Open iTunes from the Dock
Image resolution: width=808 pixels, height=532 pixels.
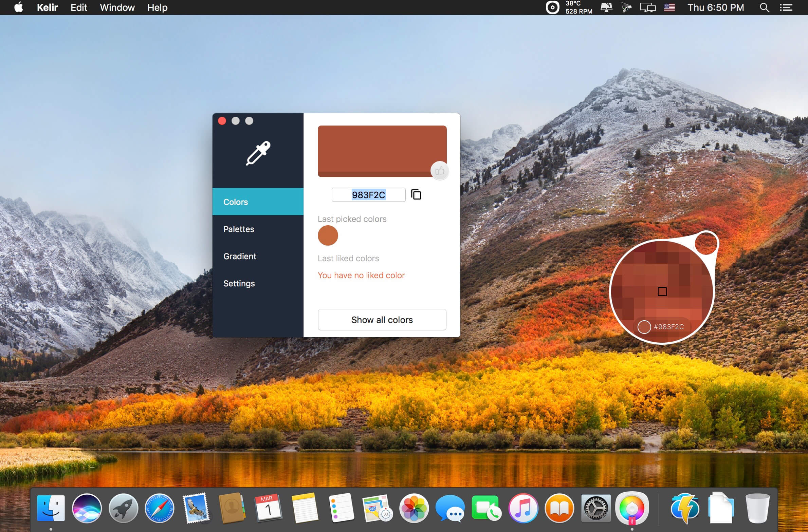click(x=523, y=508)
